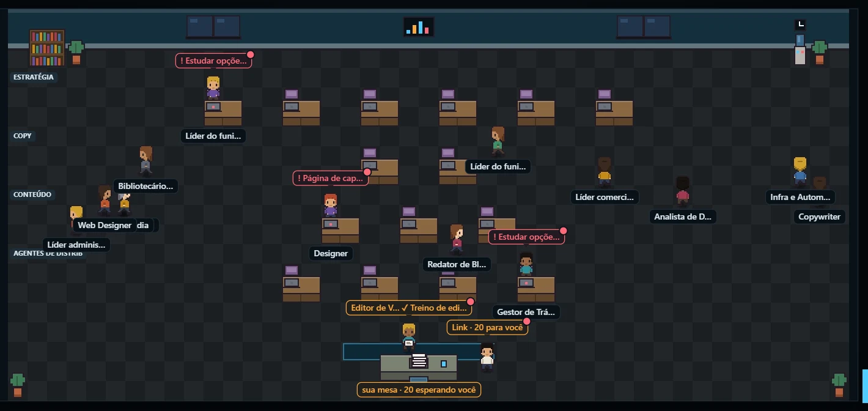Click the bookshelf in the top-left corner

(x=47, y=48)
